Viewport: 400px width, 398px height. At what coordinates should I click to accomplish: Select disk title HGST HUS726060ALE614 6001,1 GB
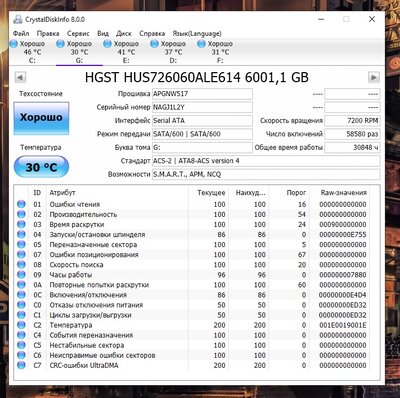click(197, 77)
